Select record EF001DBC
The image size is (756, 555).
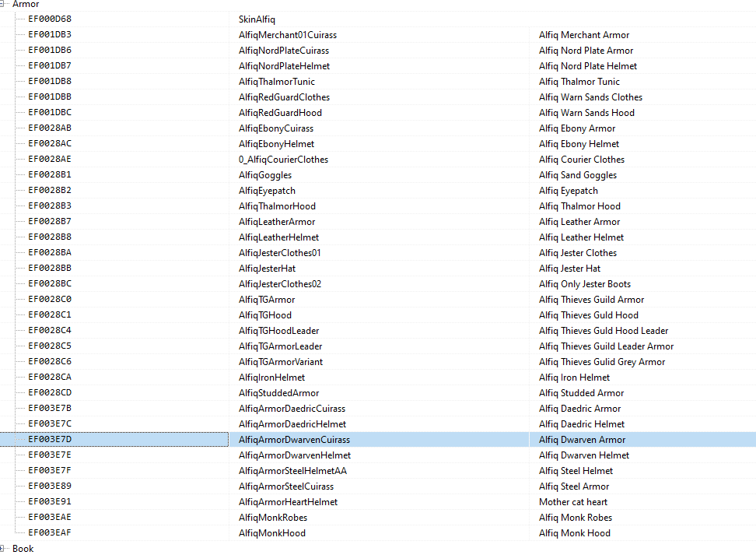[50, 112]
